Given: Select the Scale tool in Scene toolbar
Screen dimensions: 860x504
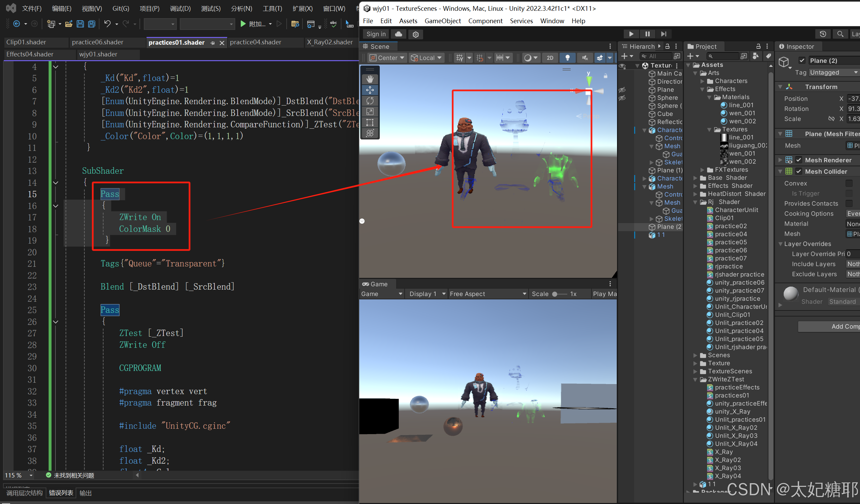Looking at the screenshot, I should (x=370, y=112).
